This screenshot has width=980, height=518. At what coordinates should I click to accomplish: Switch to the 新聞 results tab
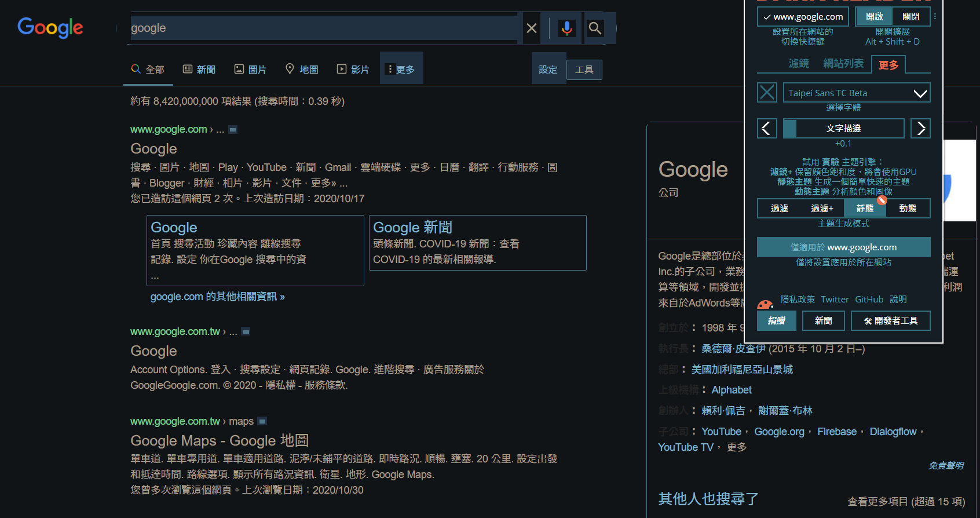pyautogui.click(x=199, y=69)
